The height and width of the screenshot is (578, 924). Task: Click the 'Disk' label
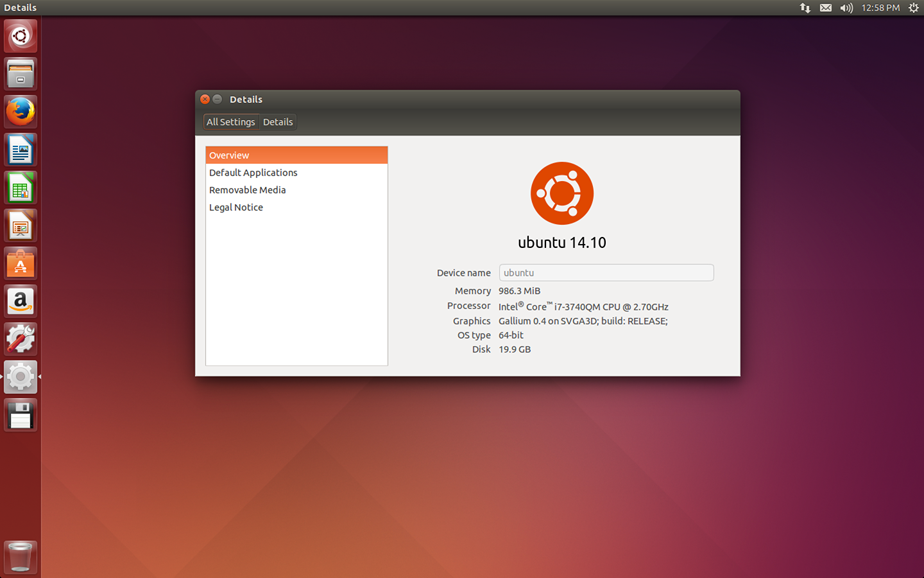pyautogui.click(x=481, y=349)
